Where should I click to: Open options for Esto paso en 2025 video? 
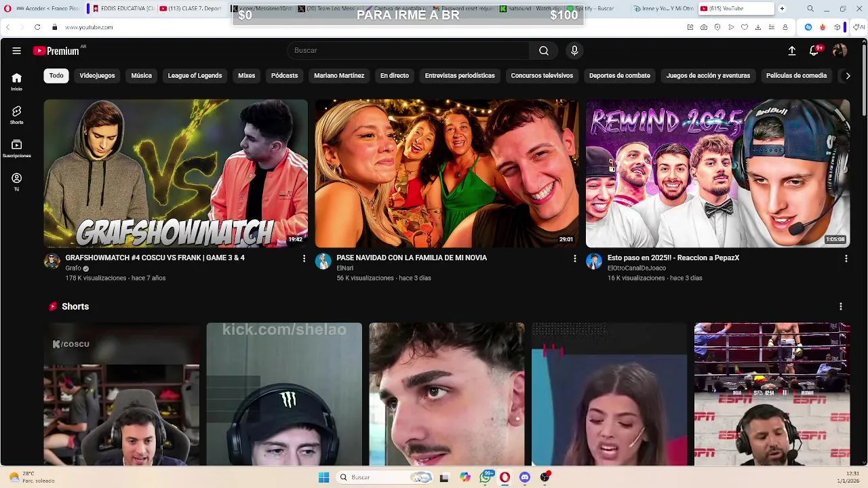[x=846, y=259]
